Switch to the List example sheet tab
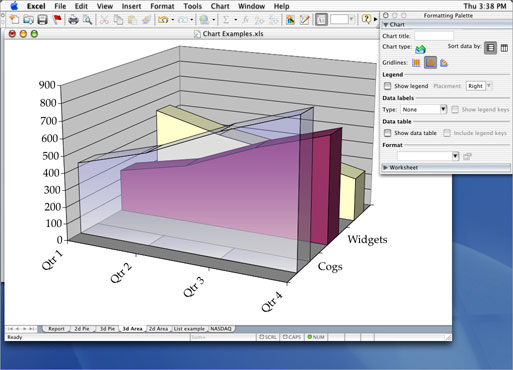The image size is (513, 370). [189, 329]
